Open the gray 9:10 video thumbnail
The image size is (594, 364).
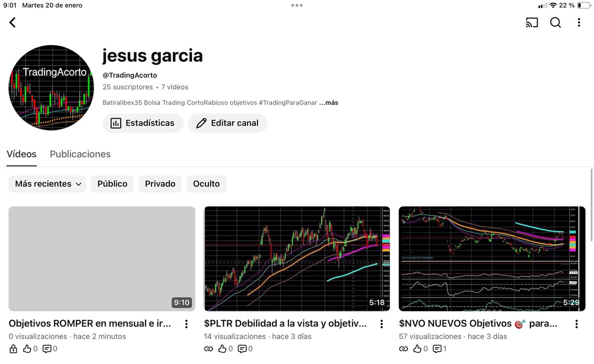(102, 259)
